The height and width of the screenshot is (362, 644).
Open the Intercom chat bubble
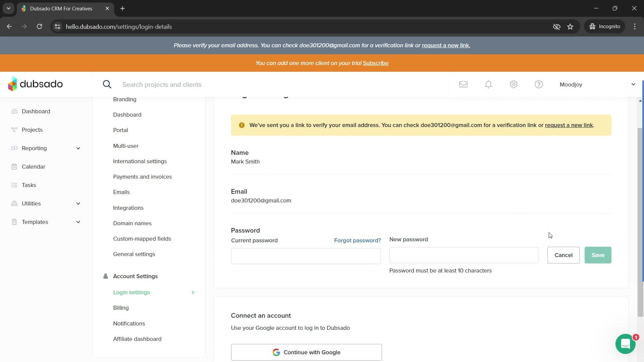click(x=626, y=344)
